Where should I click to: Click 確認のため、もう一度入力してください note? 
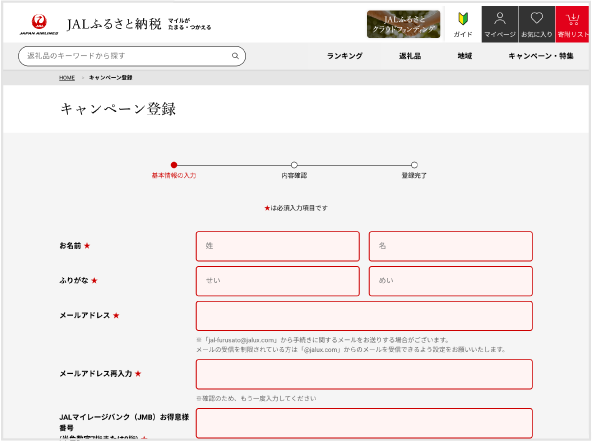pyautogui.click(x=256, y=398)
